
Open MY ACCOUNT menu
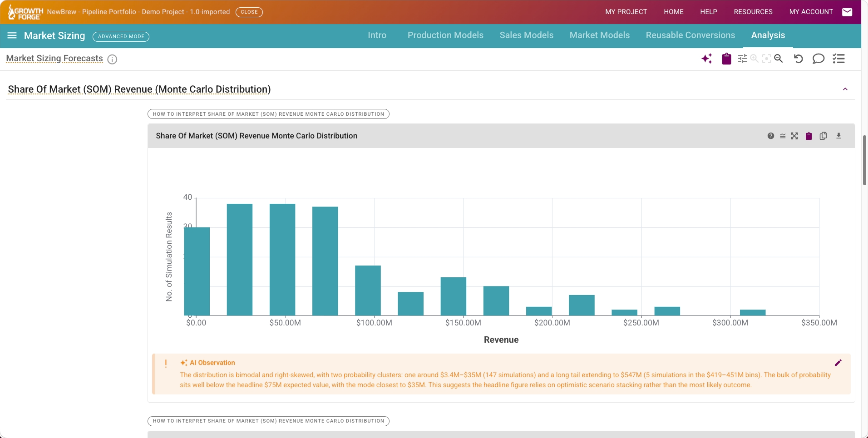coord(811,12)
